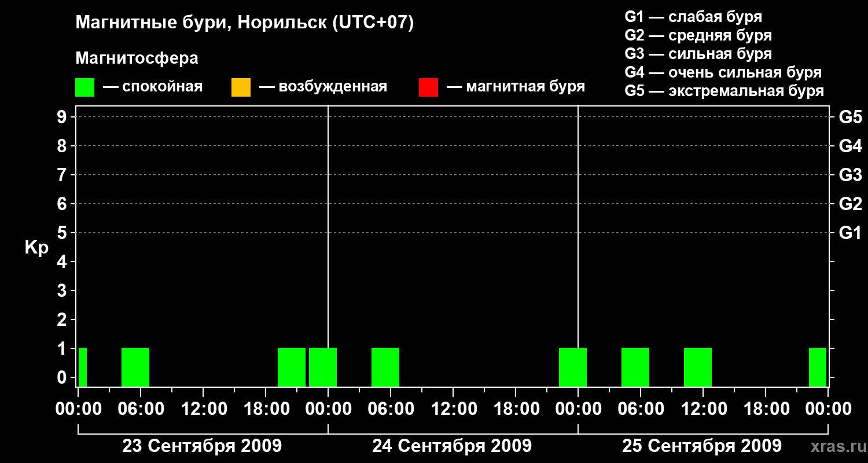Click the last green bar at end of 25 September
The height and width of the screenshot is (463, 868).
[x=818, y=367]
